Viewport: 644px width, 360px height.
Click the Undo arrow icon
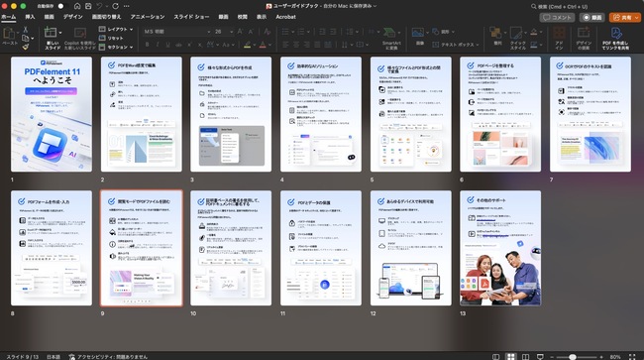[100, 6]
